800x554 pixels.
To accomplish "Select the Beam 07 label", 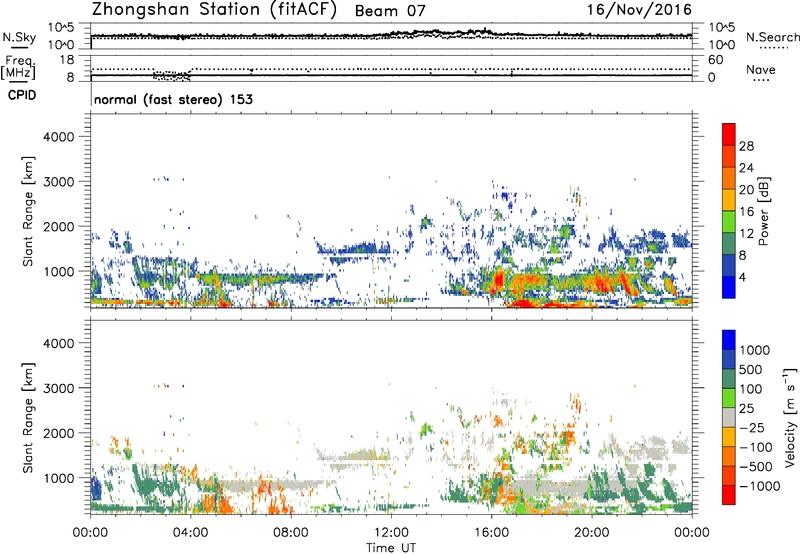I will tap(390, 11).
